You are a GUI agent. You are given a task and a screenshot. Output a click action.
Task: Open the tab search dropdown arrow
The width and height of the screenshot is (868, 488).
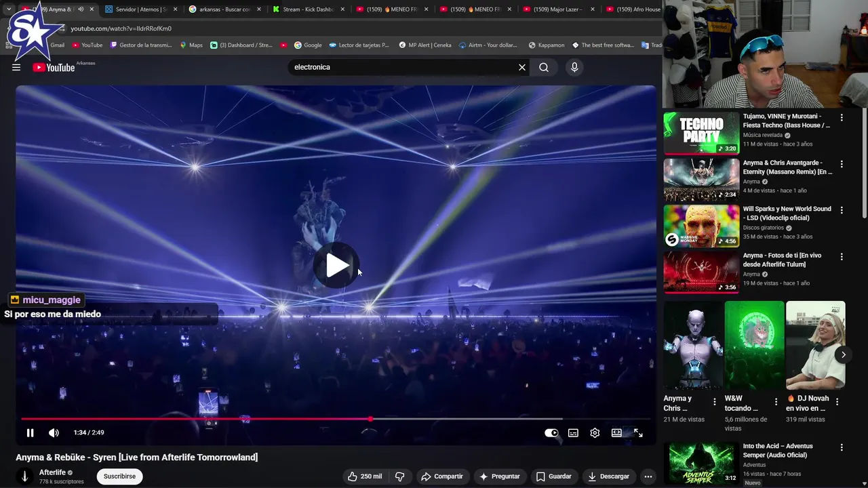coord(9,9)
